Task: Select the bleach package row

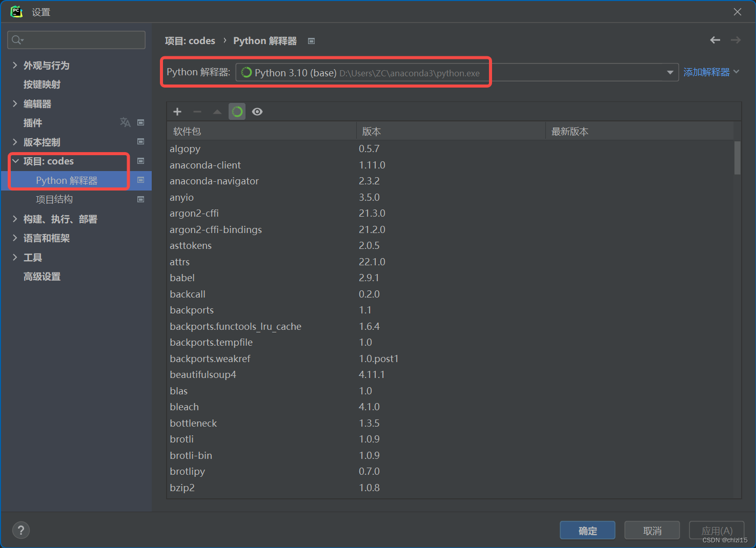Action: (x=450, y=407)
